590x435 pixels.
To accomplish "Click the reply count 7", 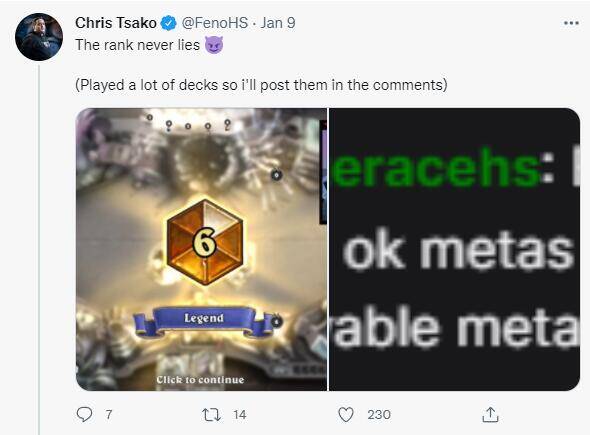I will (109, 415).
